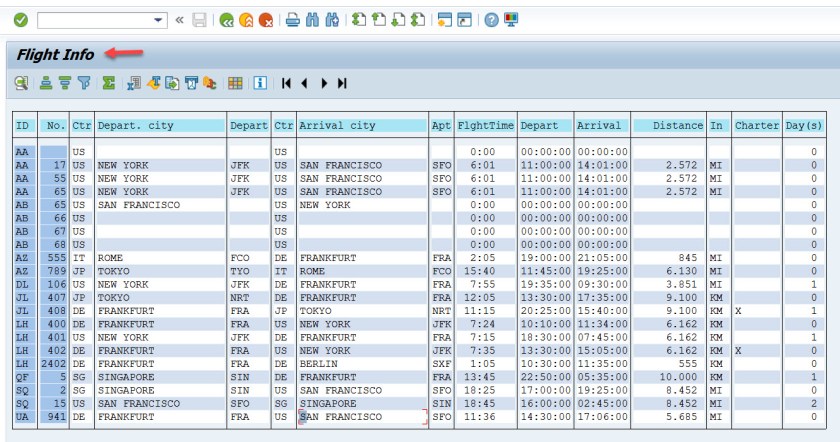The image size is (840, 442).
Task: Open the command field dropdown arrow
Action: (159, 20)
